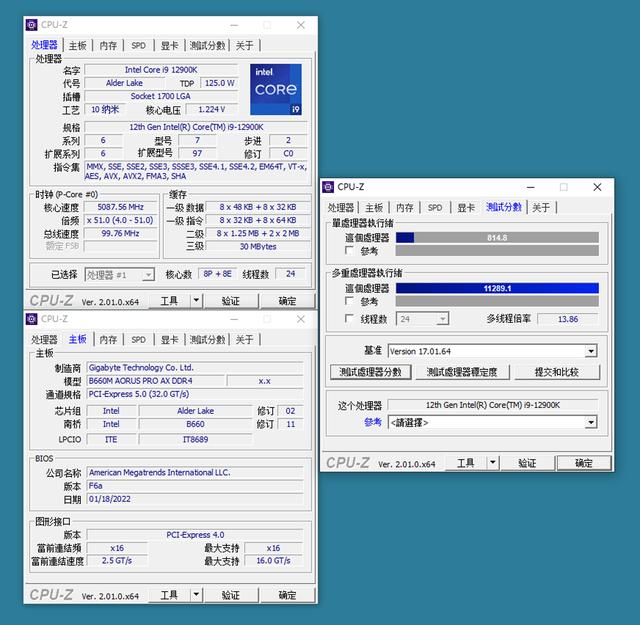Viewport: 640px width, 625px height.
Task: Click 确定 button in mainboard window
Action: (287, 595)
